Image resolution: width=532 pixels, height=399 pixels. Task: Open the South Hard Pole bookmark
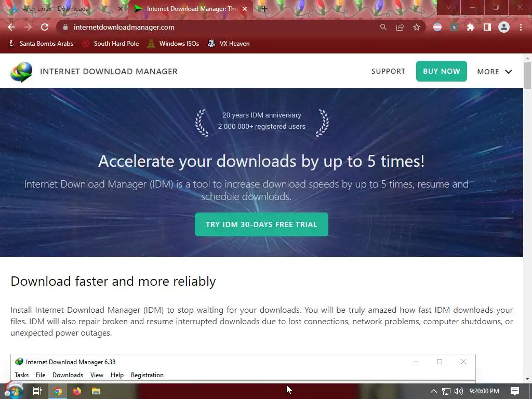[111, 44]
